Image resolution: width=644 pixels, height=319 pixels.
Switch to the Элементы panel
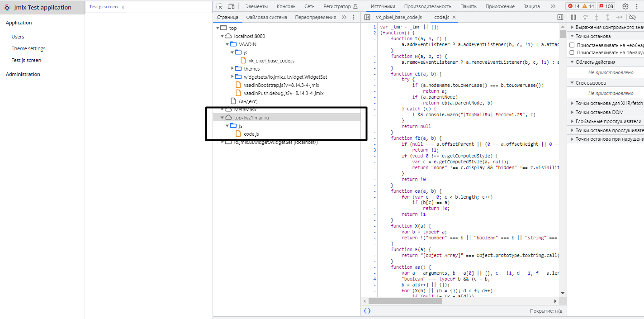point(256,6)
